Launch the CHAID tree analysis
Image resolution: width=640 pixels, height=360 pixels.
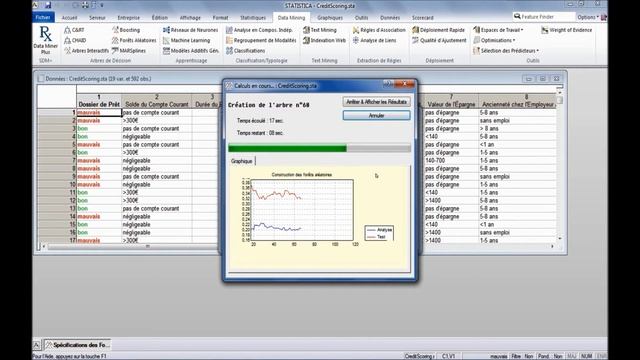click(x=75, y=40)
